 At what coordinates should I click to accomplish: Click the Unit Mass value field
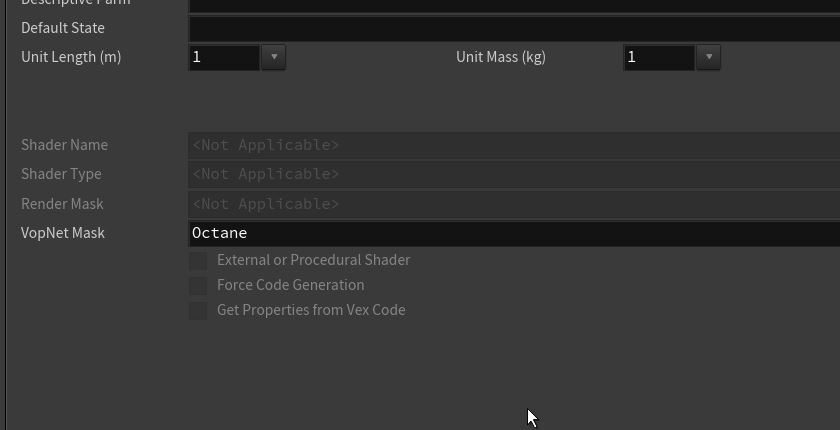[x=659, y=57]
